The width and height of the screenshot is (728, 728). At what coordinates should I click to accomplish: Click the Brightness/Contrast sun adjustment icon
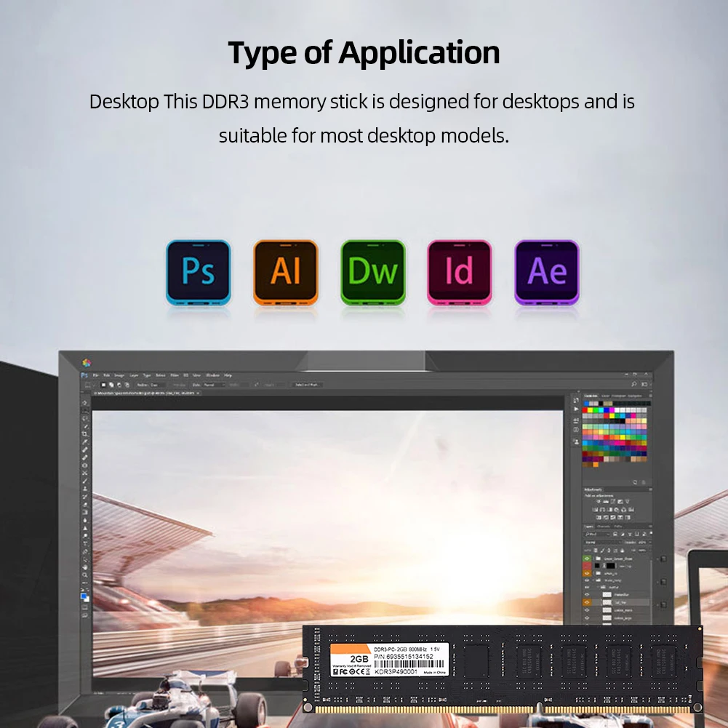point(599,501)
